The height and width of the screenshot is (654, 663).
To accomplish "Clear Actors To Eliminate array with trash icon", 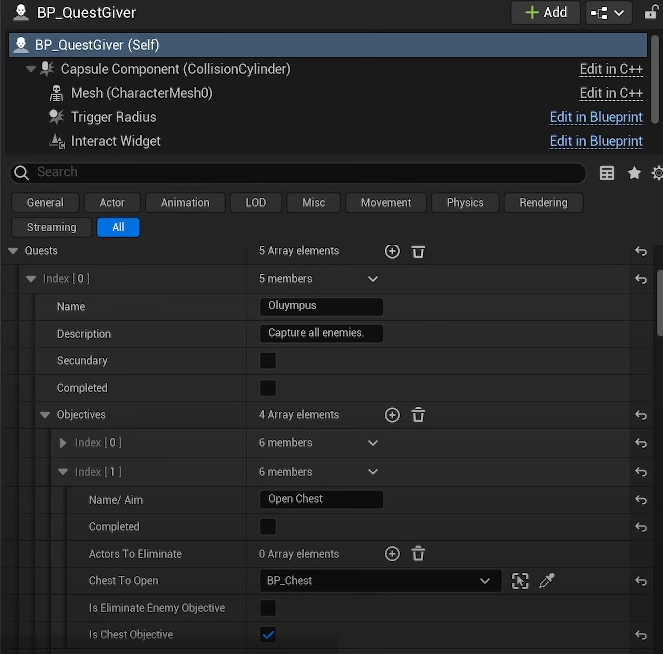I will 418,554.
